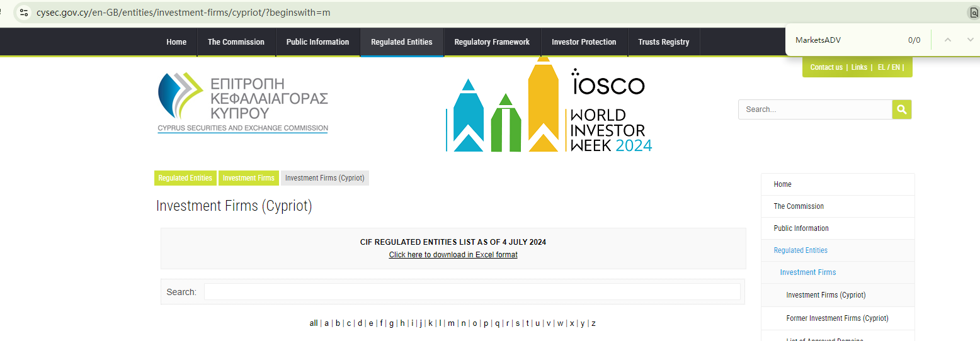Filter firms beginning with letter s
The width and height of the screenshot is (980, 341).
click(518, 323)
